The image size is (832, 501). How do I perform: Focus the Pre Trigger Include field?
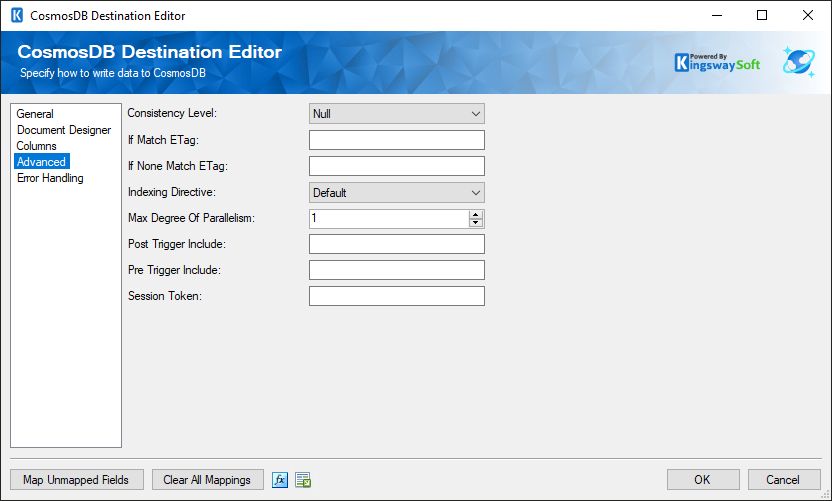pos(396,270)
